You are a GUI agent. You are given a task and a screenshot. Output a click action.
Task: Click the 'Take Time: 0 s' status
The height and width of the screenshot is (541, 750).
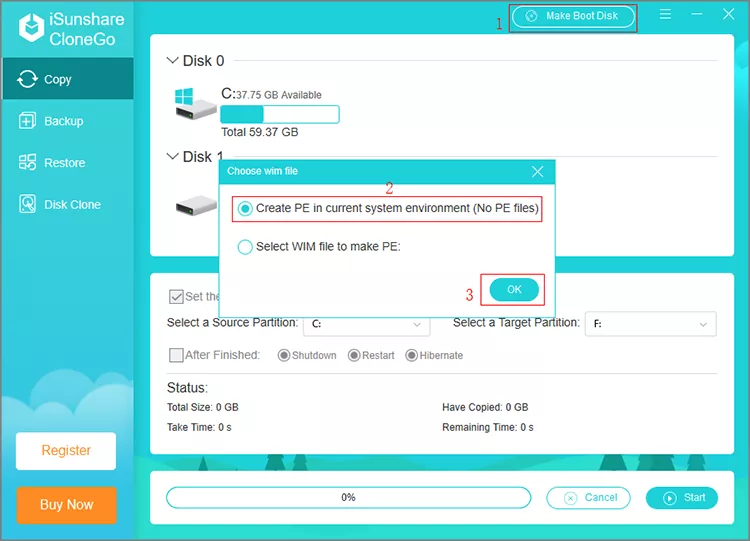[199, 427]
